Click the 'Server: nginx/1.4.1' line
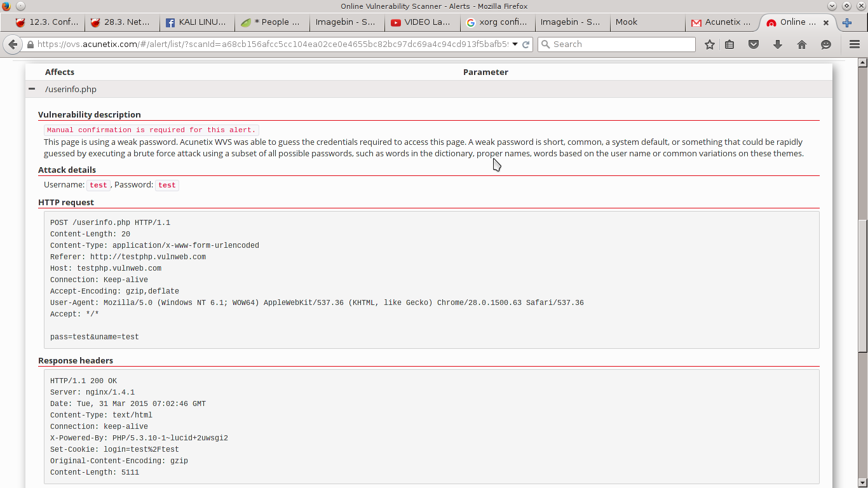The image size is (868, 488). click(93, 393)
